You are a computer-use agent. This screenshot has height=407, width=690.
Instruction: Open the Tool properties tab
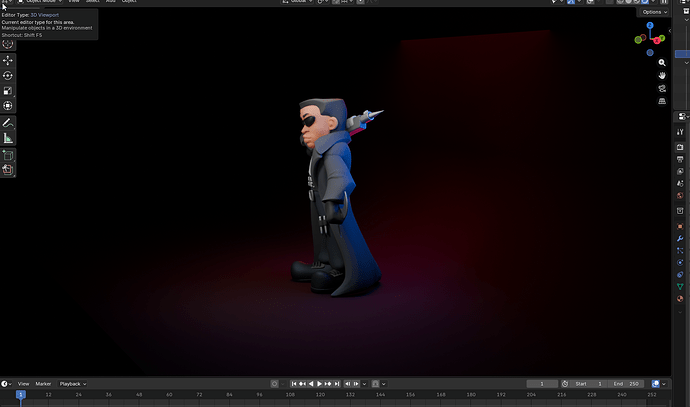click(x=680, y=132)
